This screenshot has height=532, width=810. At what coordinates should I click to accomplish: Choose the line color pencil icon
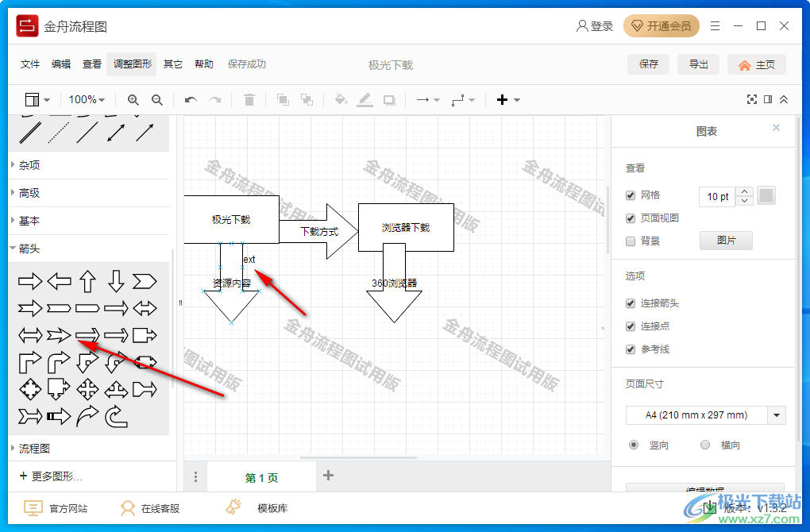coord(364,100)
